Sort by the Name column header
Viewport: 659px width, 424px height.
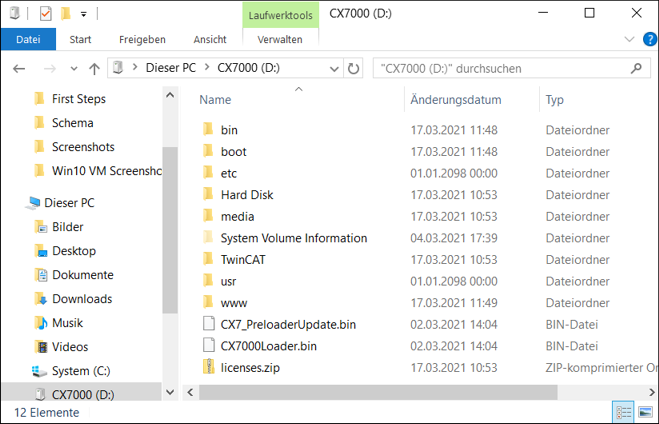(215, 100)
